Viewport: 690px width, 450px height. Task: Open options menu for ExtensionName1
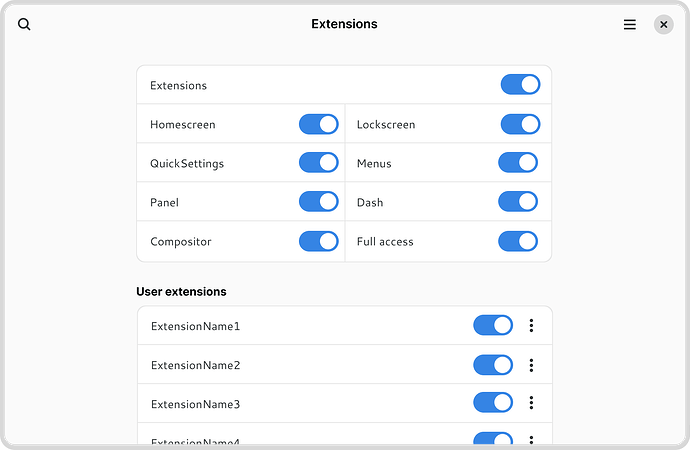click(531, 325)
